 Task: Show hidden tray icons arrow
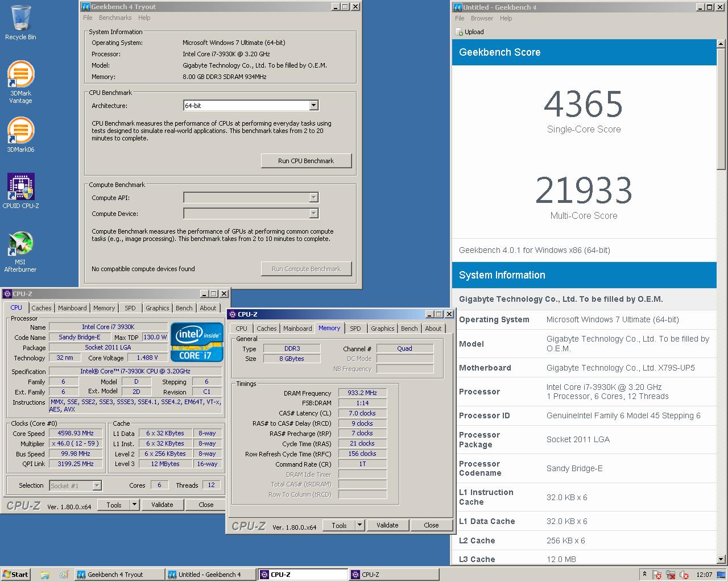644,575
